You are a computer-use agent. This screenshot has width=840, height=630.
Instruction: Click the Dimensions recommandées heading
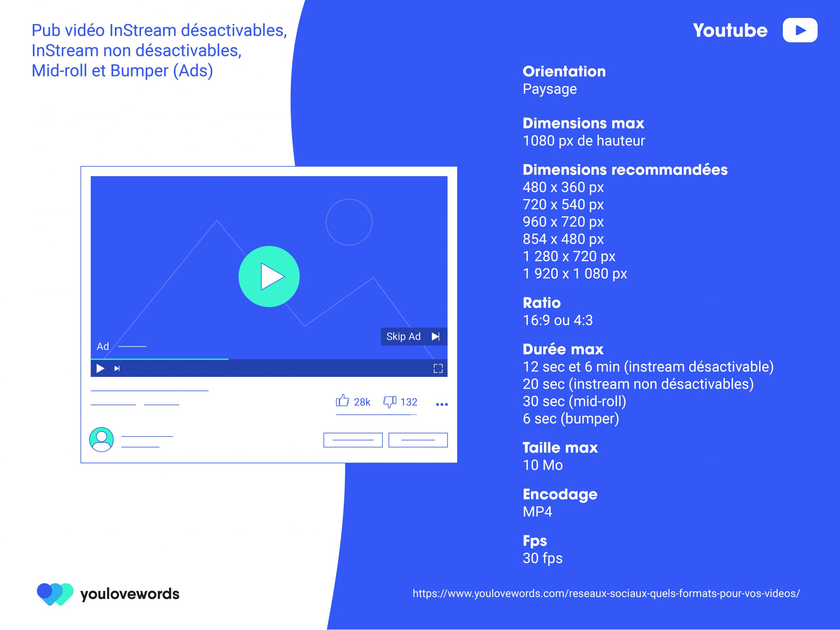(625, 170)
